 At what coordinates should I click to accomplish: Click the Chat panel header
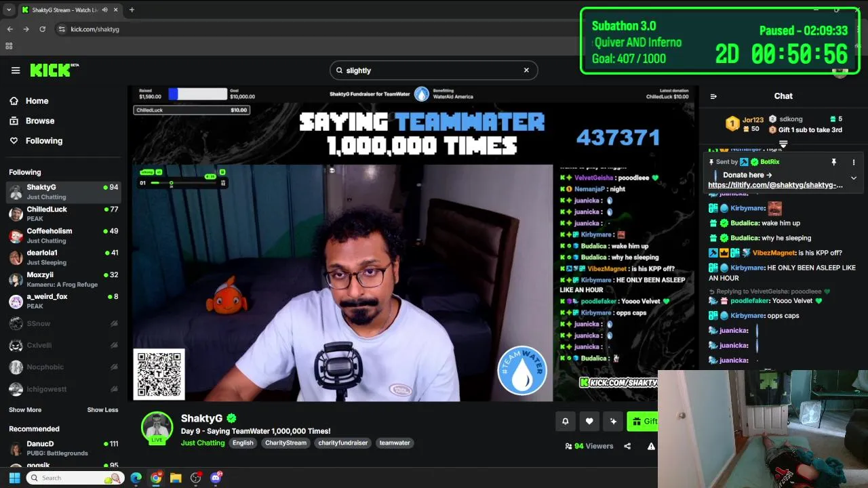(783, 96)
